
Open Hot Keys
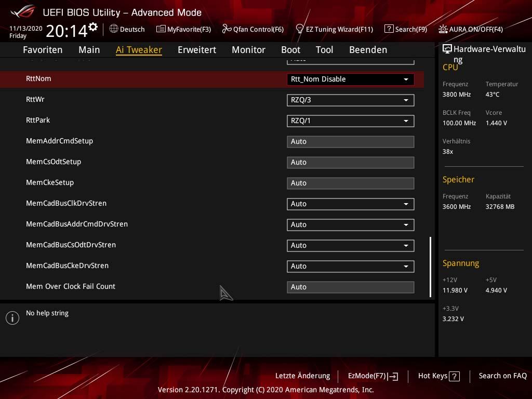[433, 376]
